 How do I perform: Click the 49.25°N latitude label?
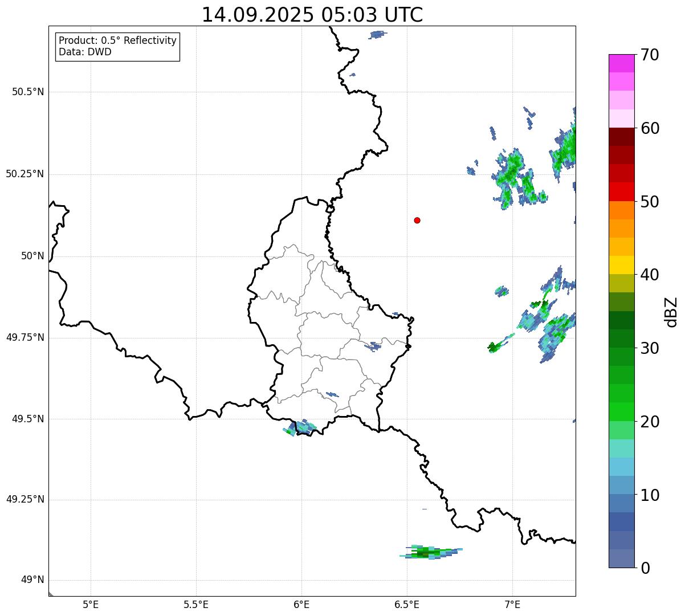click(x=25, y=499)
